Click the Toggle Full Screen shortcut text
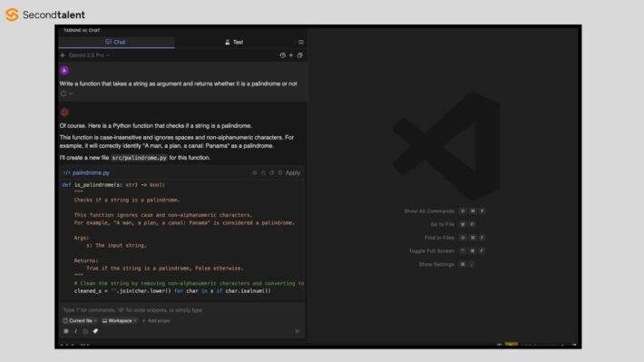 point(432,250)
